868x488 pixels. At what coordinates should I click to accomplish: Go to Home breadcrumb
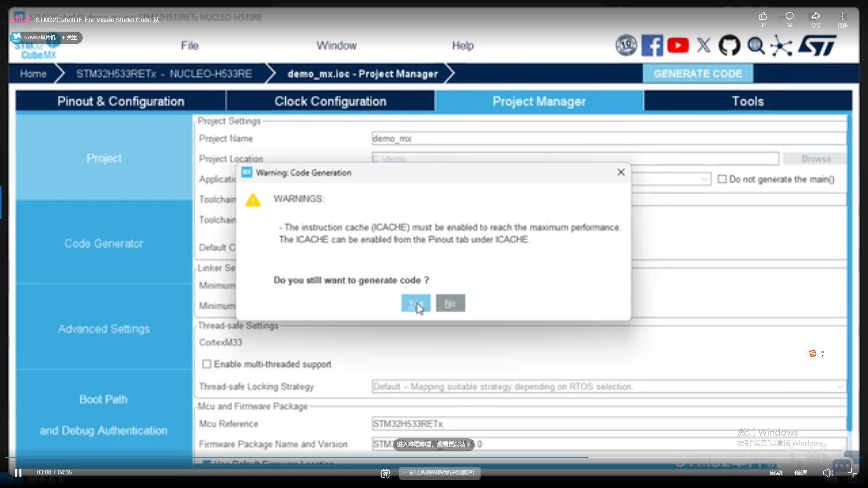pos(33,74)
